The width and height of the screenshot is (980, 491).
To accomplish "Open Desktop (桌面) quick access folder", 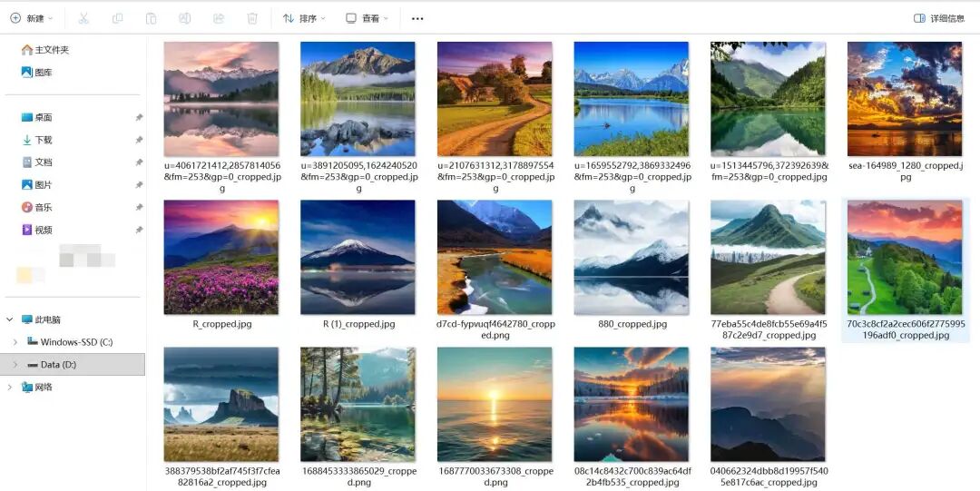I will (37, 118).
